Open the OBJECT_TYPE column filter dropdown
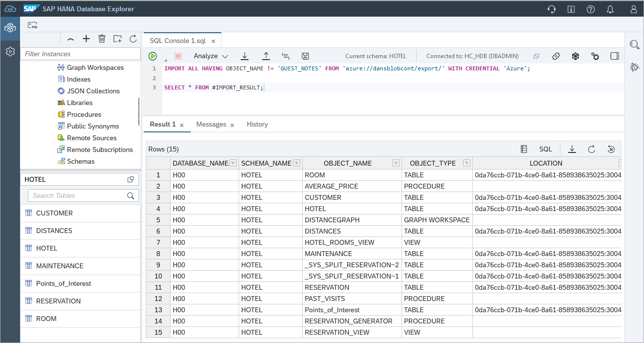The width and height of the screenshot is (644, 343). point(466,163)
